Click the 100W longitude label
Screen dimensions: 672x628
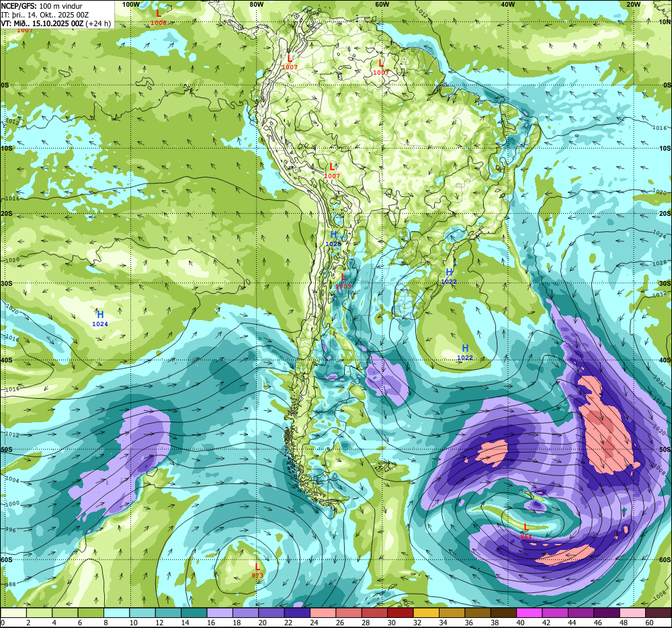131,4
